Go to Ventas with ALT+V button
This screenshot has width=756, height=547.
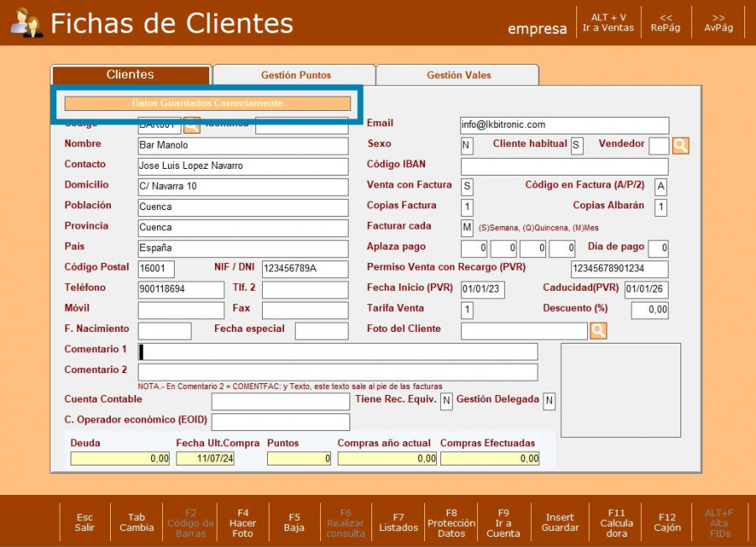pyautogui.click(x=608, y=23)
